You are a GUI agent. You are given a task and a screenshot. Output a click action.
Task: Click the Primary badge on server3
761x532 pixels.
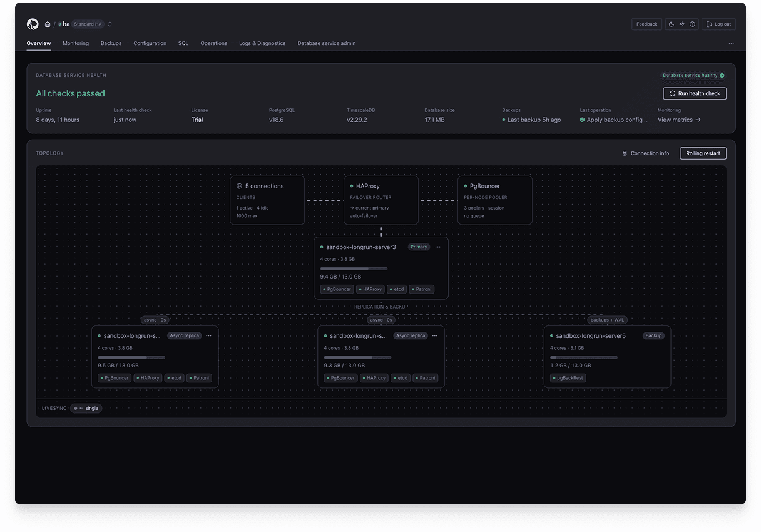pyautogui.click(x=419, y=247)
